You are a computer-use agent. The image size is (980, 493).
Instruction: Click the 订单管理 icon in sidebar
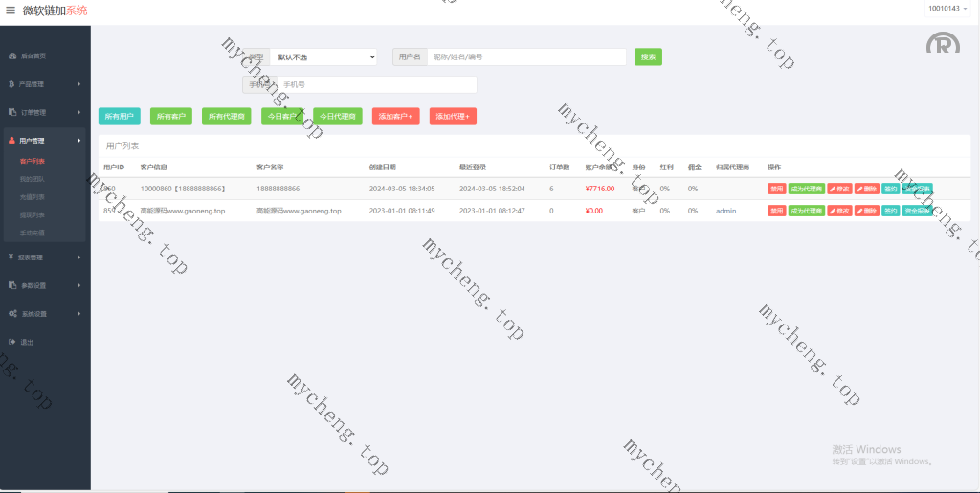point(12,112)
